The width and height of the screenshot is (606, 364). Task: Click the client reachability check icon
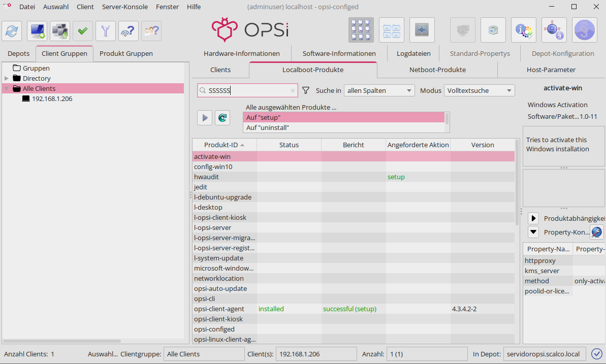pos(129,31)
